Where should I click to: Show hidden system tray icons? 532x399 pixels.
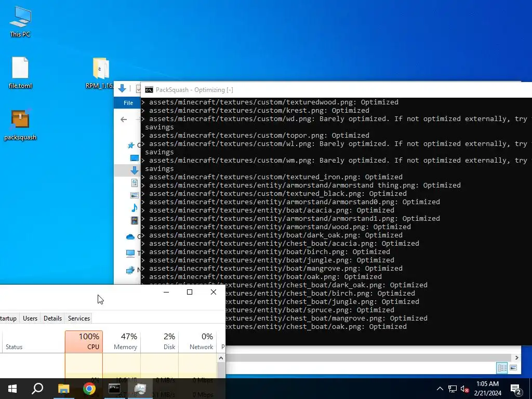pyautogui.click(x=440, y=389)
